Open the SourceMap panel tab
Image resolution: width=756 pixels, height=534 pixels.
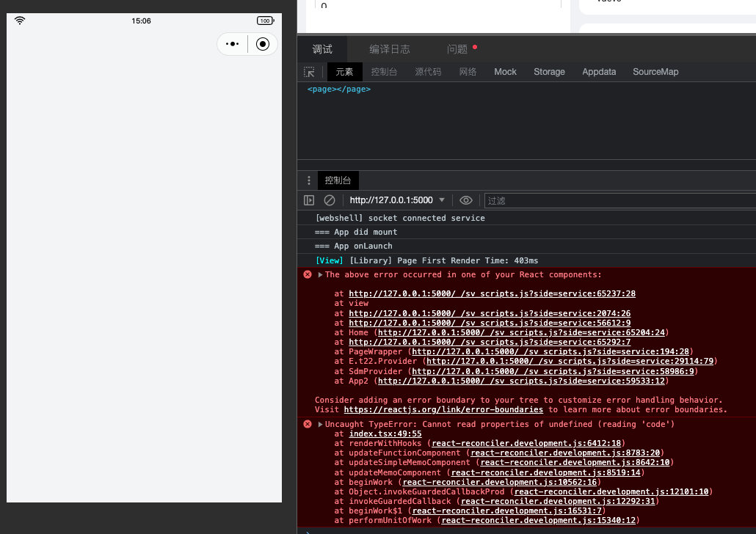(x=655, y=72)
